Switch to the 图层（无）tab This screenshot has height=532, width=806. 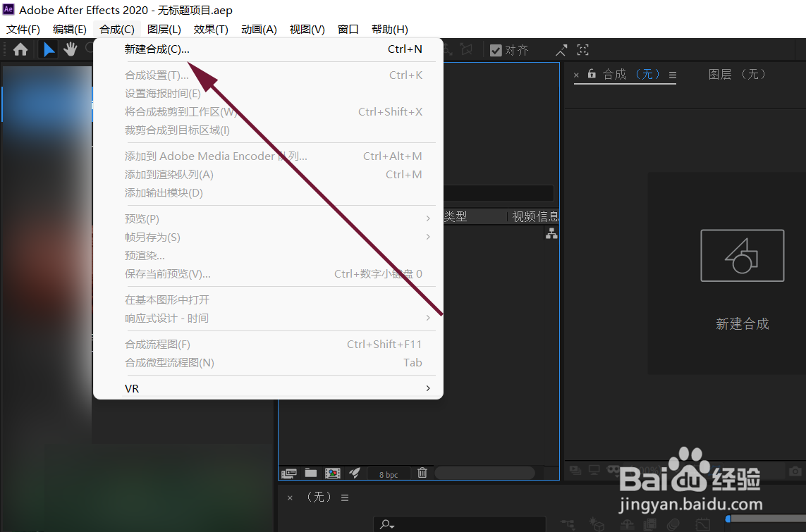[738, 74]
